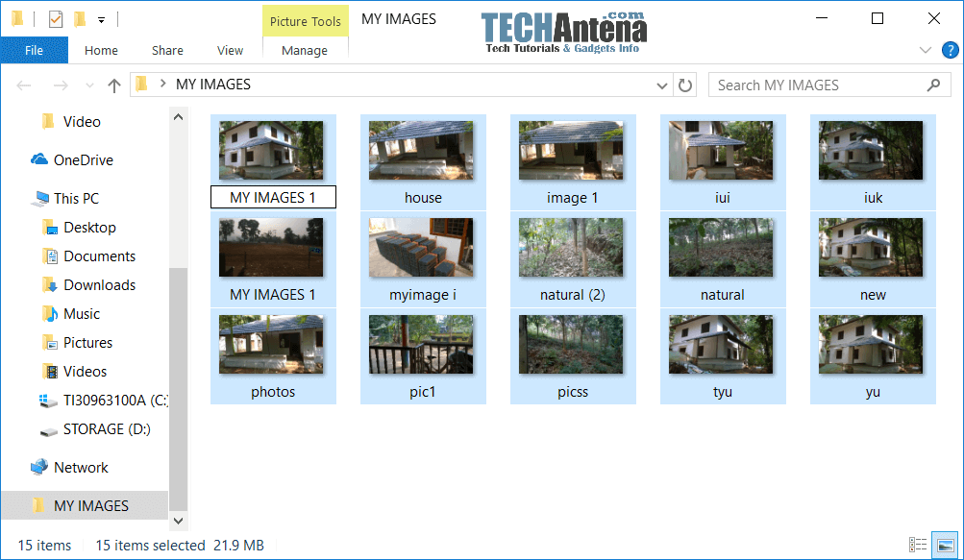Screen dimensions: 964x560
Task: Click the Back navigation arrow
Action: [24, 85]
